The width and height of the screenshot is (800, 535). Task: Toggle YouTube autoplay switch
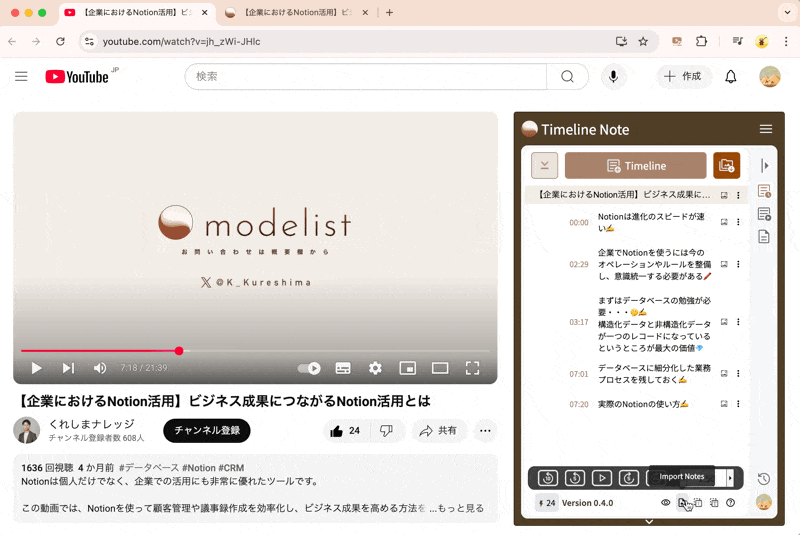click(309, 368)
